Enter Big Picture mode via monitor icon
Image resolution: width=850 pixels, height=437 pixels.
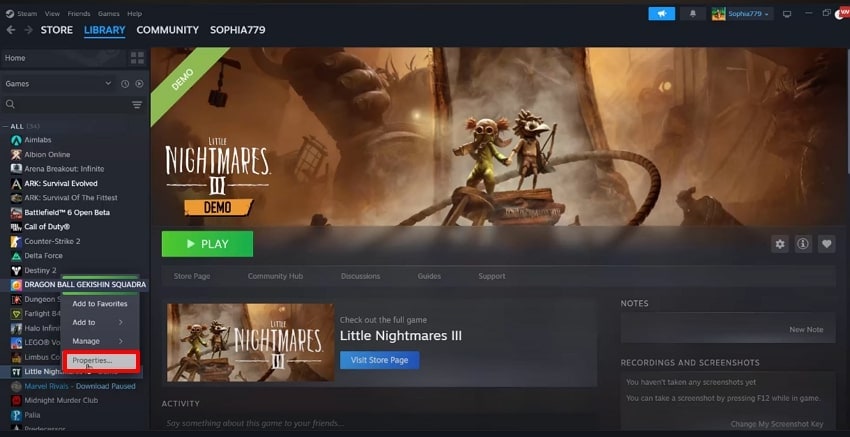click(x=787, y=14)
